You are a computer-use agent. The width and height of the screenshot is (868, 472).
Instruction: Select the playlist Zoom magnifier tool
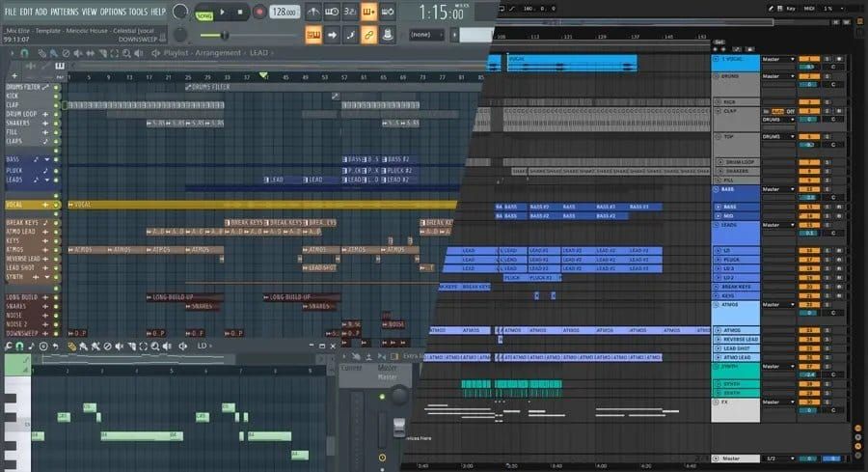[126, 53]
